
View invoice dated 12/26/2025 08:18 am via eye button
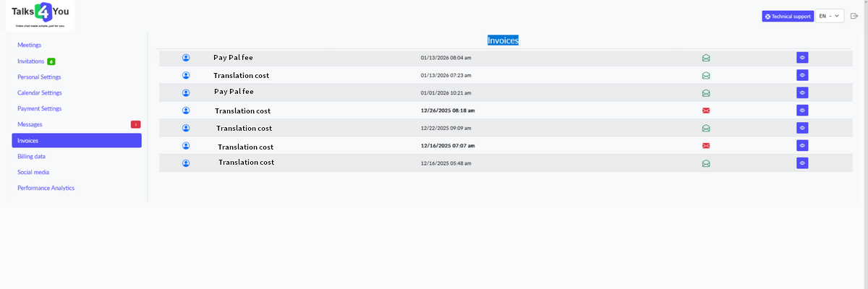click(x=802, y=111)
